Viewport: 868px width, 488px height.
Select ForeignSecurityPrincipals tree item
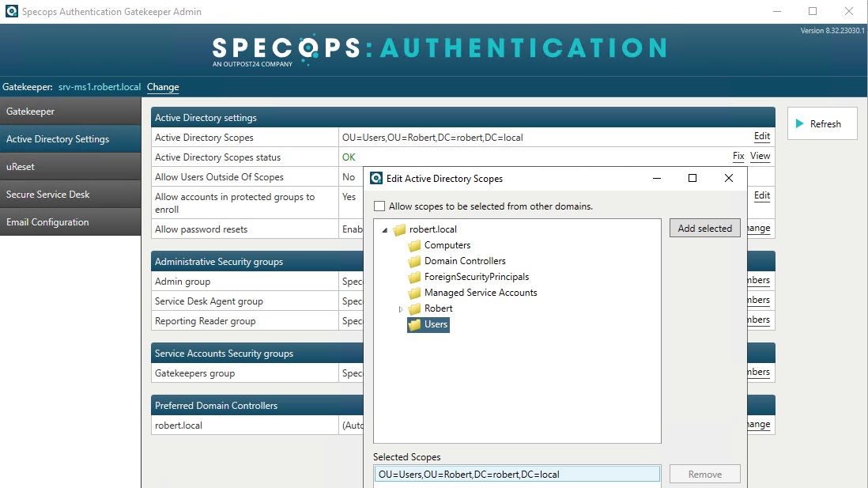477,277
